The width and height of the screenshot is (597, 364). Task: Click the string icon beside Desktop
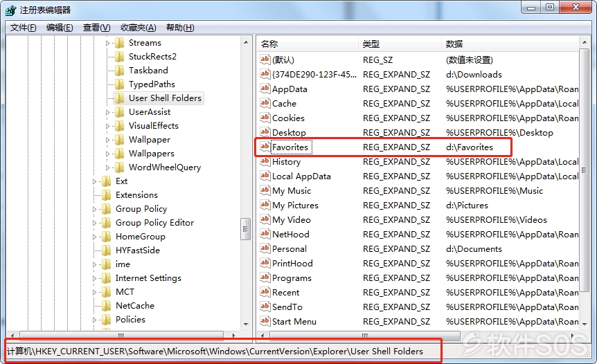click(265, 132)
